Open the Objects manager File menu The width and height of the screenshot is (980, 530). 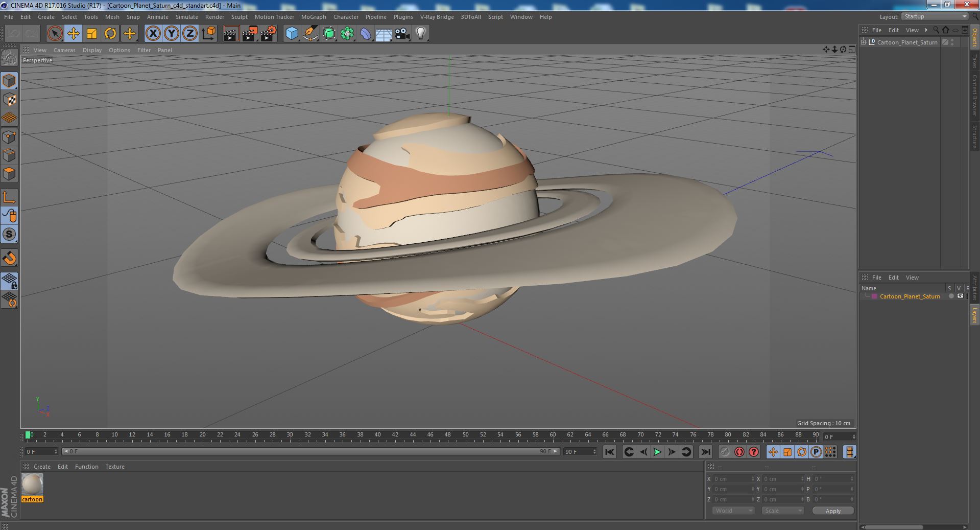click(877, 30)
